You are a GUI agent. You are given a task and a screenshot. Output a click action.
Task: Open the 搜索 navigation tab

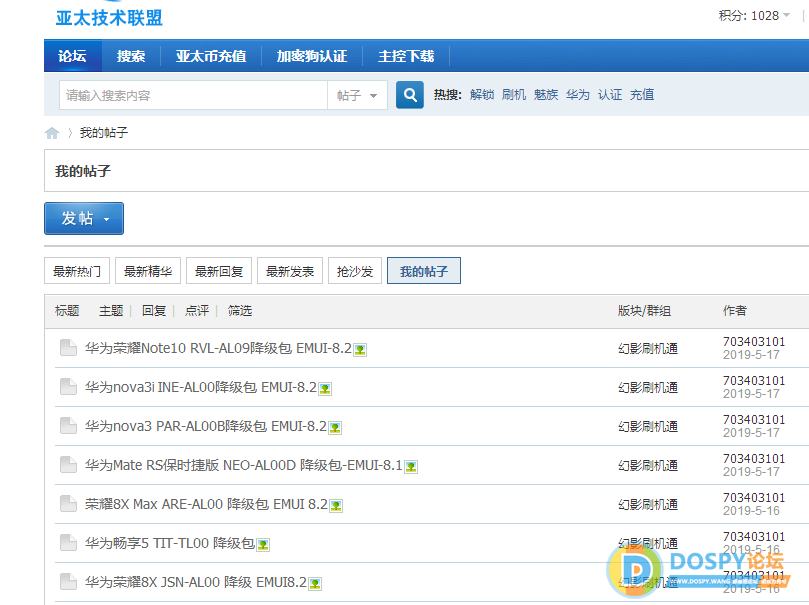tap(131, 56)
